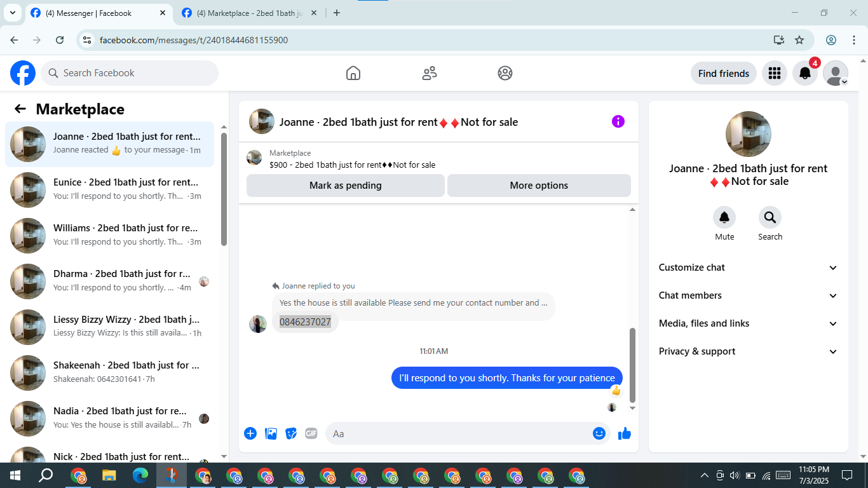This screenshot has height=488, width=868.
Task: Open Windows taskbar search
Action: pyautogui.click(x=46, y=475)
